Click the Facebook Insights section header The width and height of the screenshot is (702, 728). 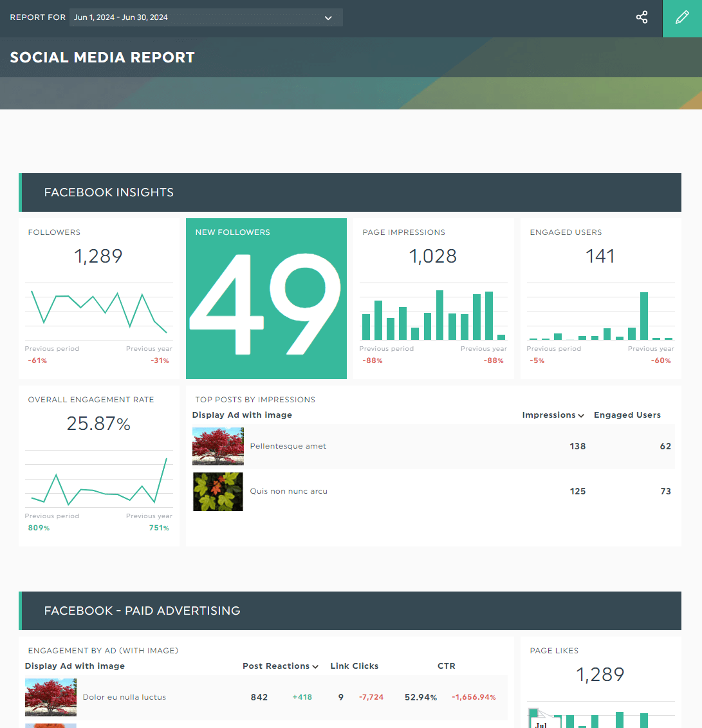click(x=350, y=192)
